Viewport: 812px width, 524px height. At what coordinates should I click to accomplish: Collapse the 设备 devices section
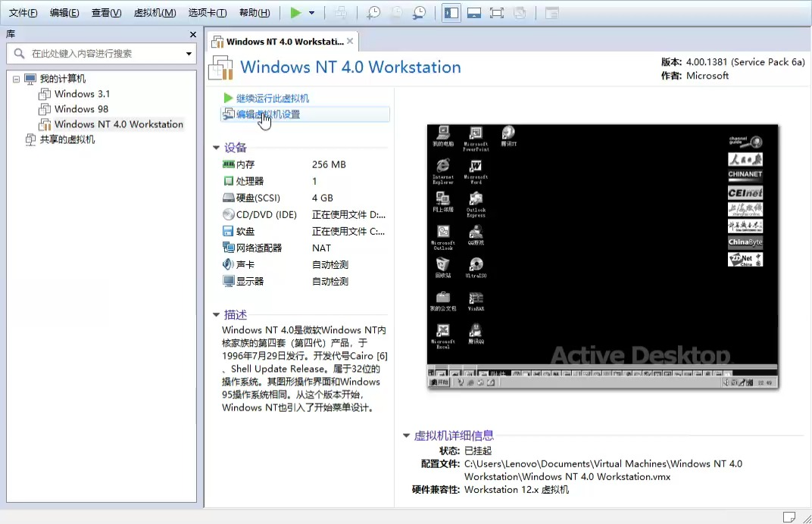click(217, 148)
